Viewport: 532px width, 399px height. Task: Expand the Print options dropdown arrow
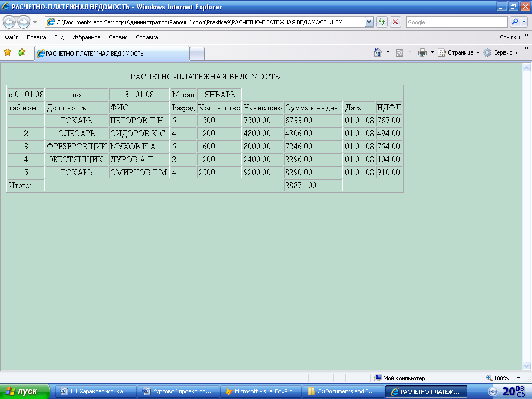click(x=432, y=52)
